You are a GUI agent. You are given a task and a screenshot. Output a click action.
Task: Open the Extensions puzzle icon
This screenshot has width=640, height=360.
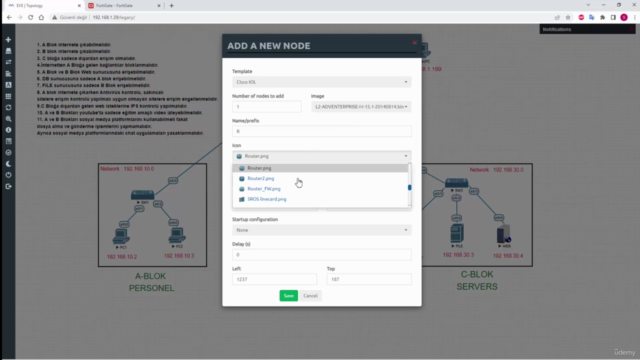[x=602, y=18]
